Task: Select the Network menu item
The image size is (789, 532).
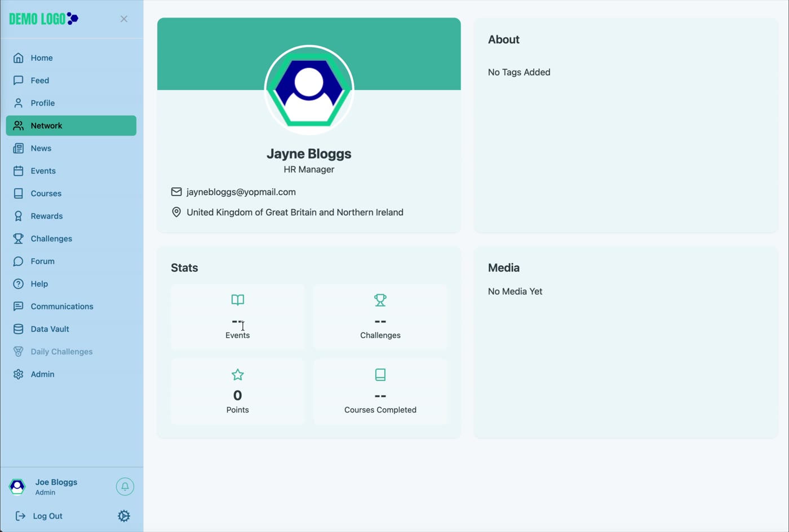Action: coord(71,126)
